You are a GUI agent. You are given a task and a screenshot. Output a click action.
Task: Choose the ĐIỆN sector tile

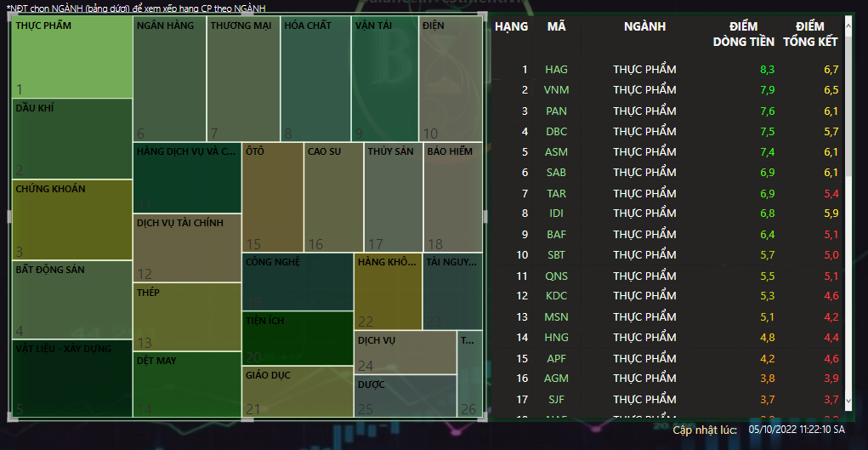click(451, 79)
